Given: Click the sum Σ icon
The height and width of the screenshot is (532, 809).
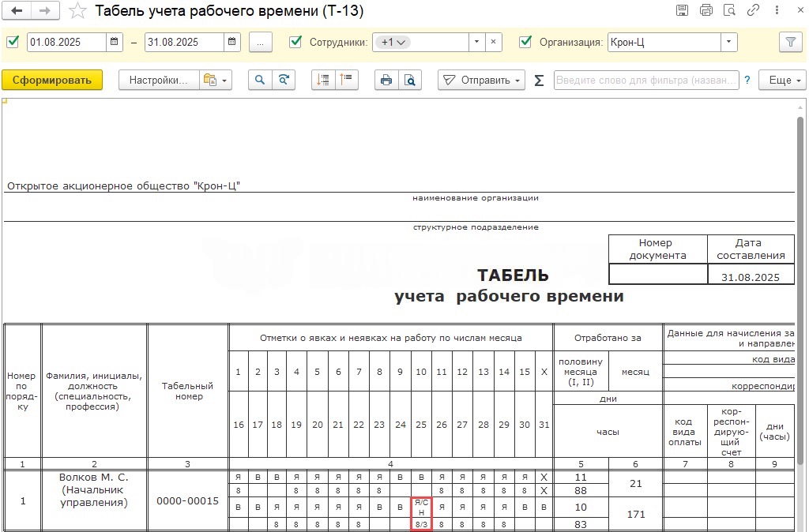Looking at the screenshot, I should tap(539, 81).
